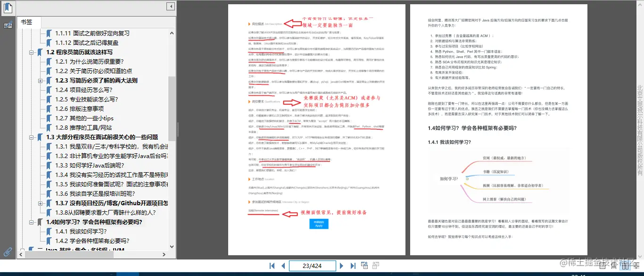The image size is (644, 276).
Task: Click bookmark panel scroll up arrow
Action: click(x=172, y=33)
